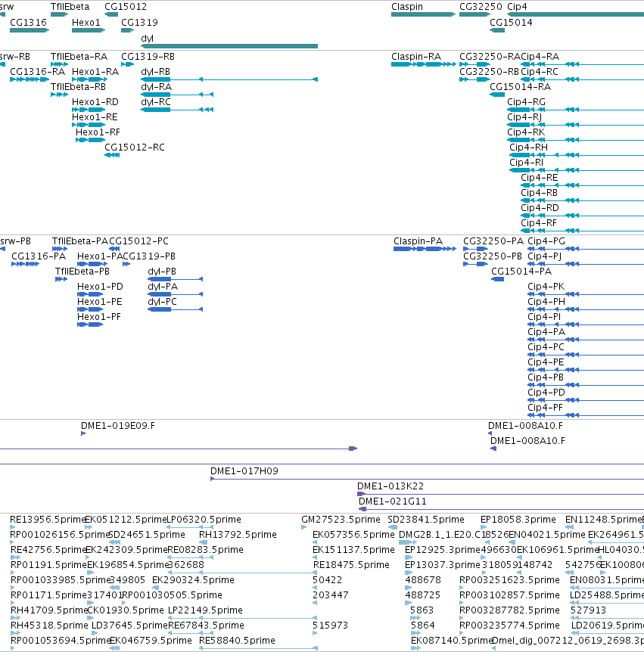Screen dimensions: 644x652
Task: Click the Claspin gene bar
Action: (424, 14)
